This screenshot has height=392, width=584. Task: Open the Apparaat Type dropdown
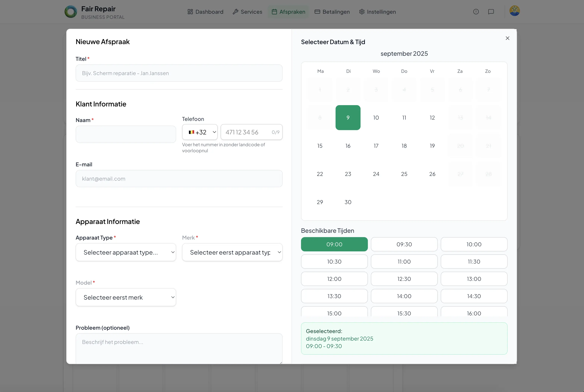tap(126, 252)
